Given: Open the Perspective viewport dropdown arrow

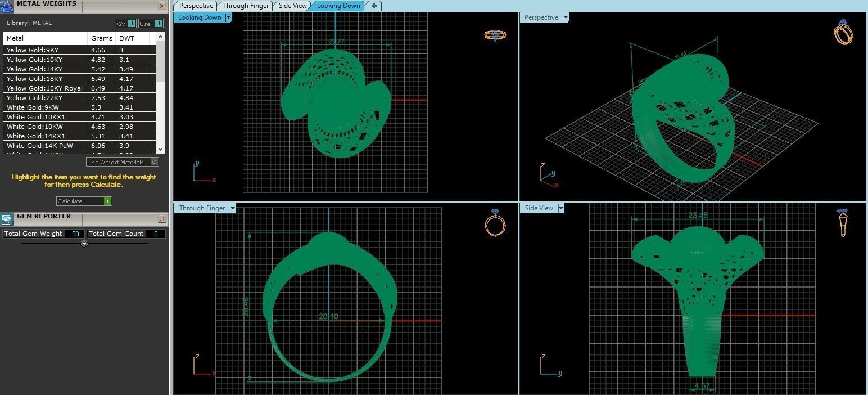Looking at the screenshot, I should (566, 17).
